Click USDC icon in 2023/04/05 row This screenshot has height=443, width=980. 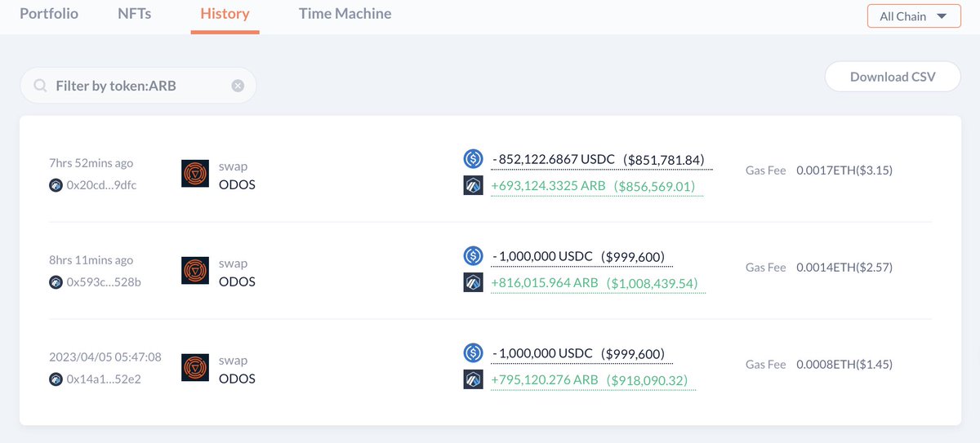tap(474, 353)
